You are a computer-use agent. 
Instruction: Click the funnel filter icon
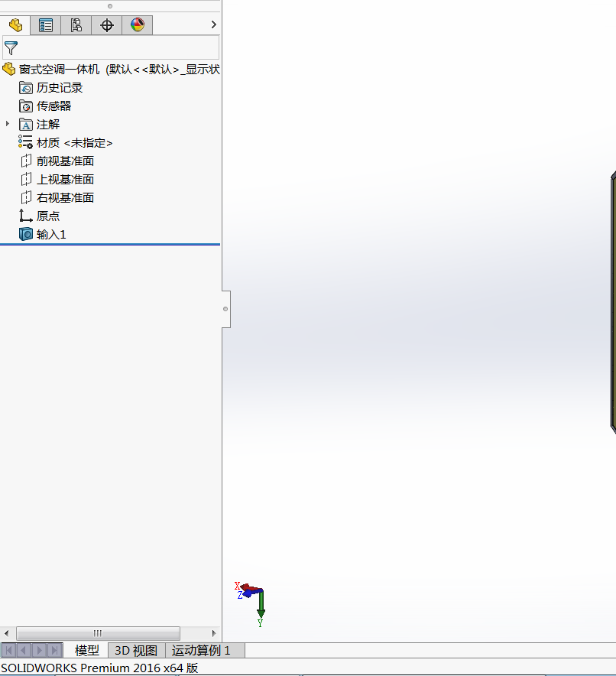pos(11,48)
